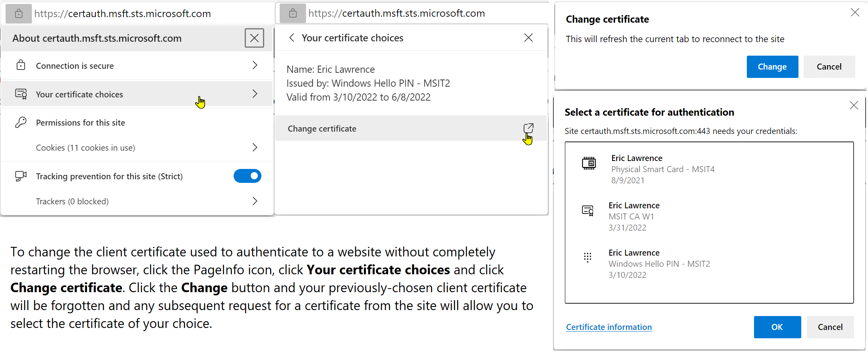868x353 pixels.
Task: Close the About certauth.msft.sts.microsoft.com panel
Action: (254, 38)
